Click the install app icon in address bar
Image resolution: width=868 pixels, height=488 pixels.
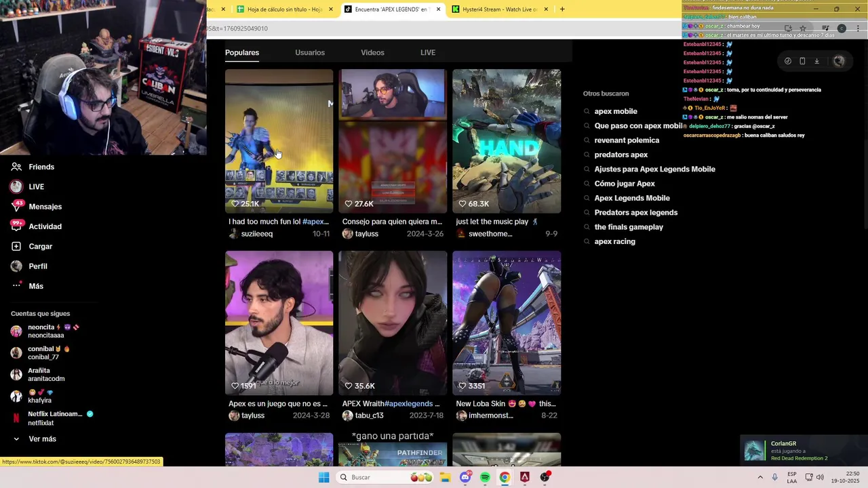(x=788, y=28)
